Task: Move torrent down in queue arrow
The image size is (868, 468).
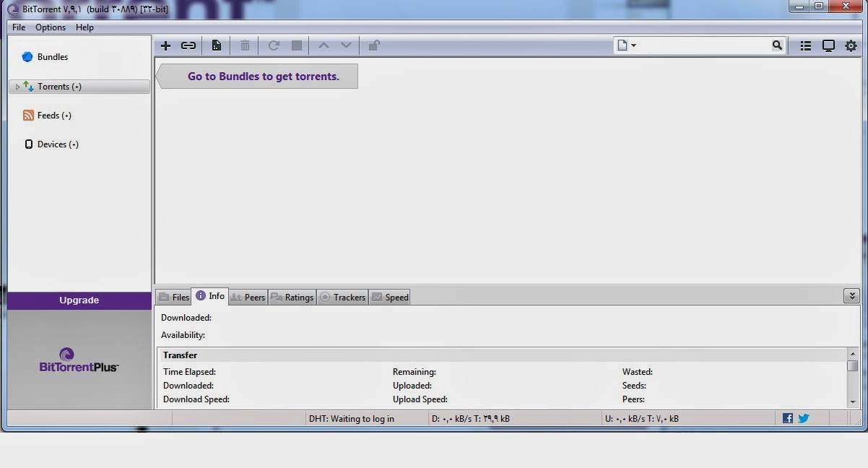Action: click(x=346, y=45)
